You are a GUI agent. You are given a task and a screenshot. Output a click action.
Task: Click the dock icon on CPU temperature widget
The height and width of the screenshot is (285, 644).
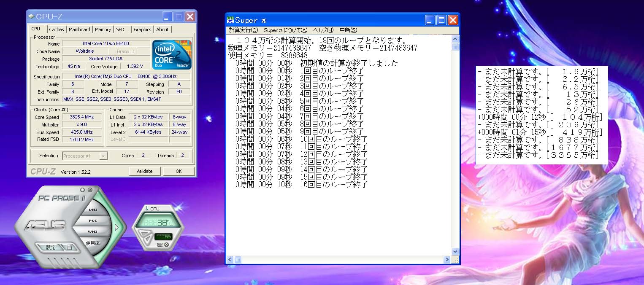[160, 245]
